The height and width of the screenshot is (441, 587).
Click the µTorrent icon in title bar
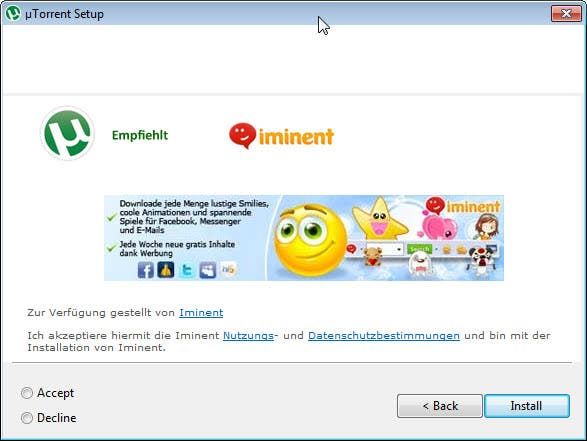coord(12,14)
